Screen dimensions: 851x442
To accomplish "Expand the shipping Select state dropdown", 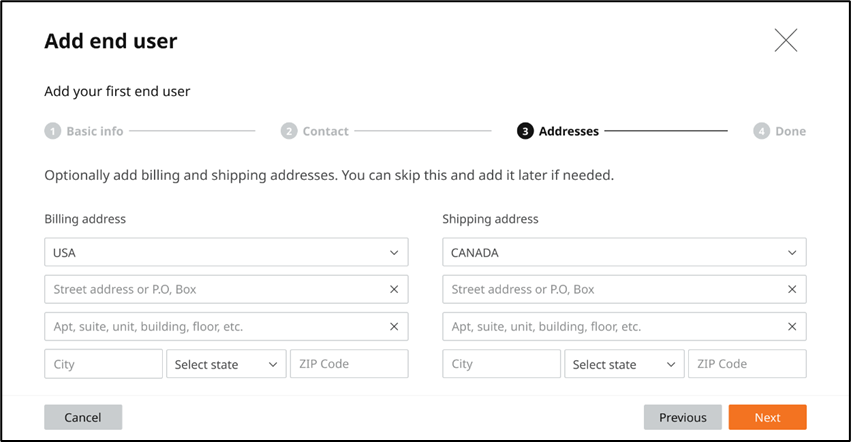I will 624,364.
